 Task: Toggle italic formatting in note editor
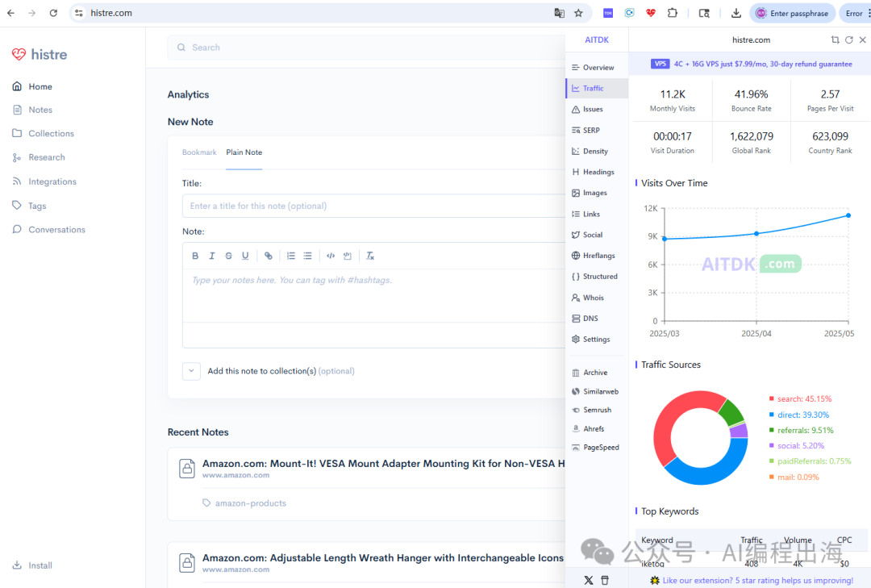point(212,256)
